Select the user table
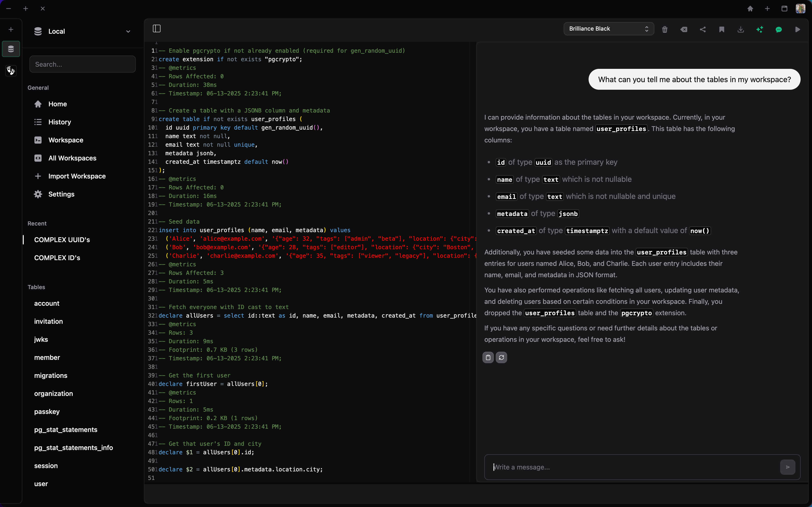This screenshot has height=507, width=812. click(41, 484)
